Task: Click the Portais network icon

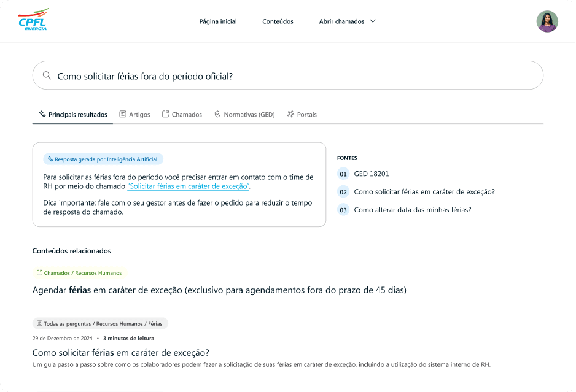Action: (x=290, y=114)
